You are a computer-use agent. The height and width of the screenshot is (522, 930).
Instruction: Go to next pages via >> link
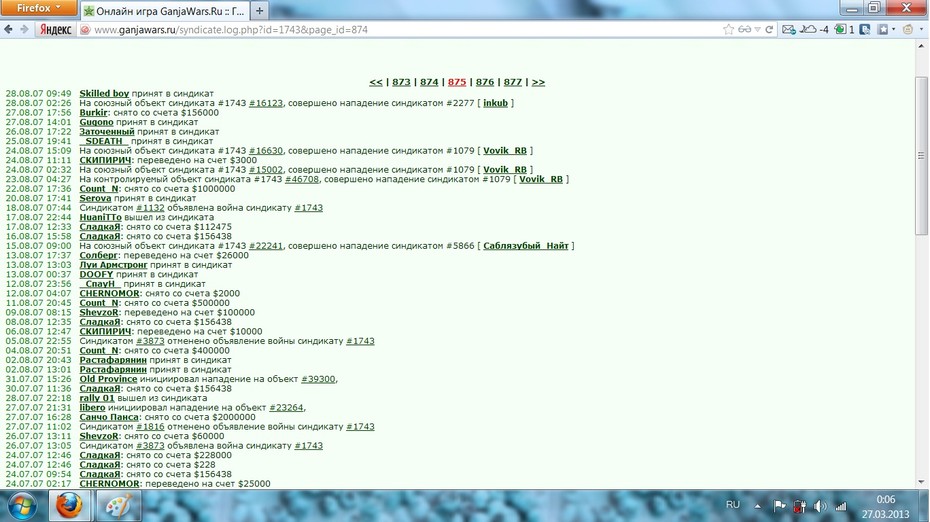(538, 82)
